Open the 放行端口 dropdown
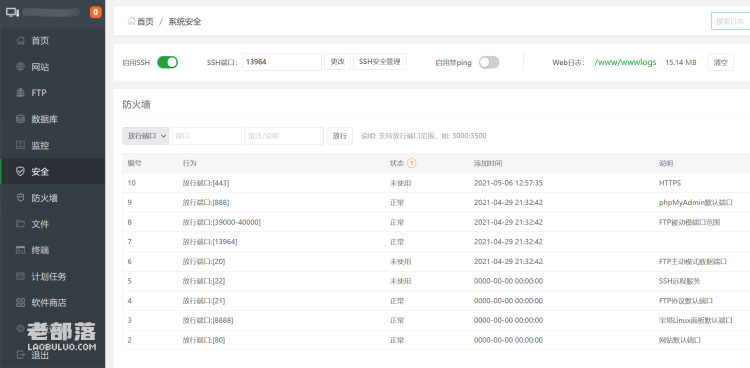Image resolution: width=750 pixels, height=368 pixels. (x=145, y=136)
